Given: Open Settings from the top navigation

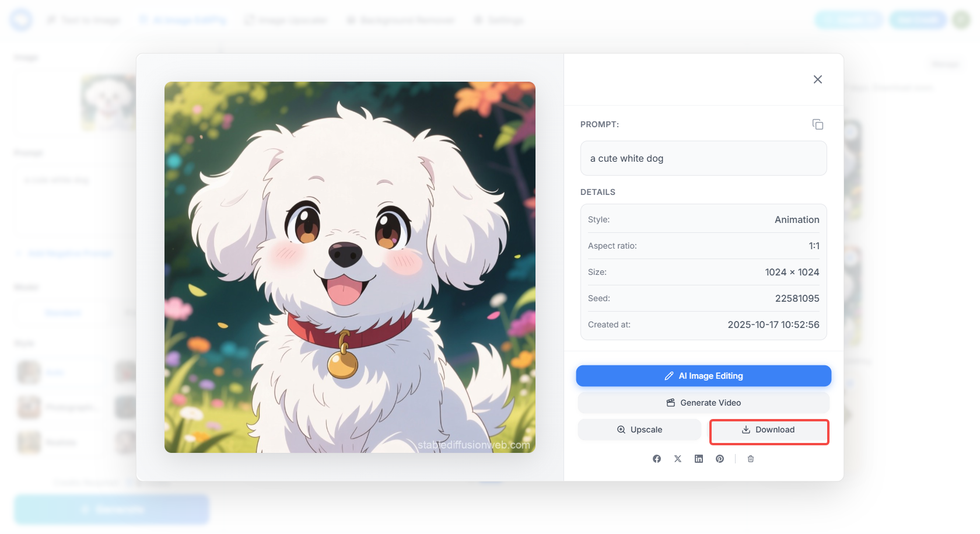Looking at the screenshot, I should tap(498, 19).
